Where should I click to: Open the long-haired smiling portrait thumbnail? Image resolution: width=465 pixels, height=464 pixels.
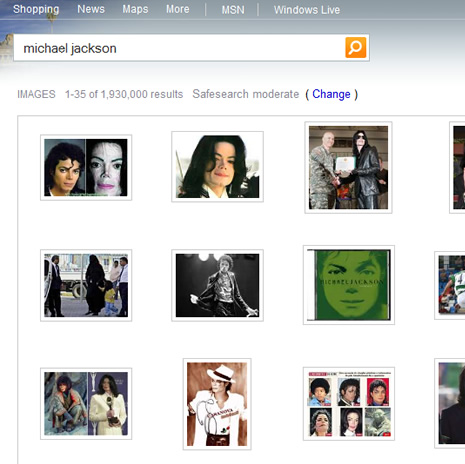[217, 167]
